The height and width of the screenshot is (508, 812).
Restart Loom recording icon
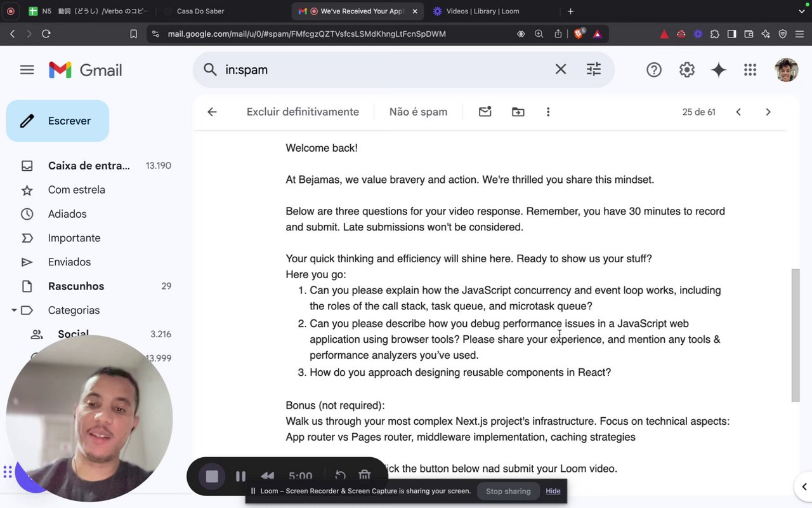click(340, 476)
